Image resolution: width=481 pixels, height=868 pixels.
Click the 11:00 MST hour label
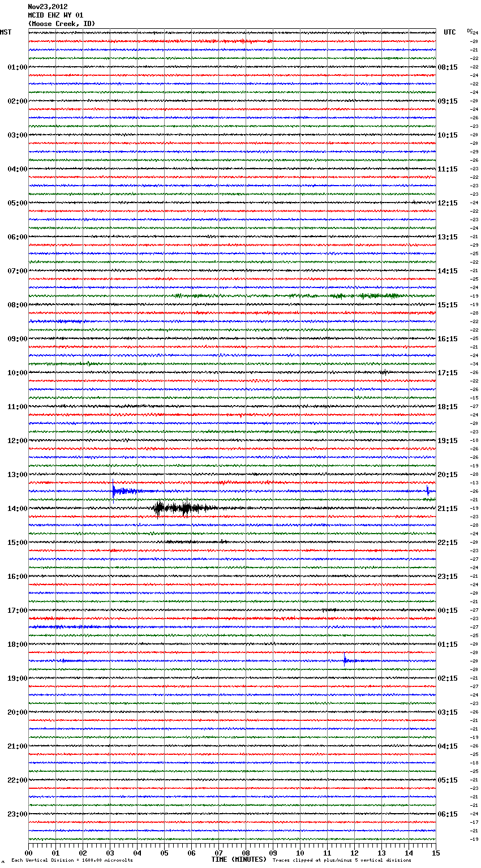[18, 407]
